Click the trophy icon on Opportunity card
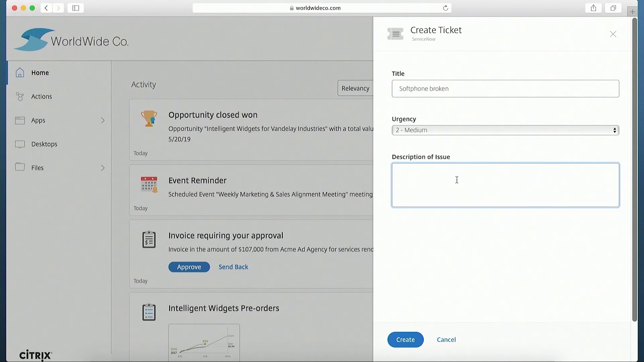This screenshot has width=644, height=362. (149, 119)
